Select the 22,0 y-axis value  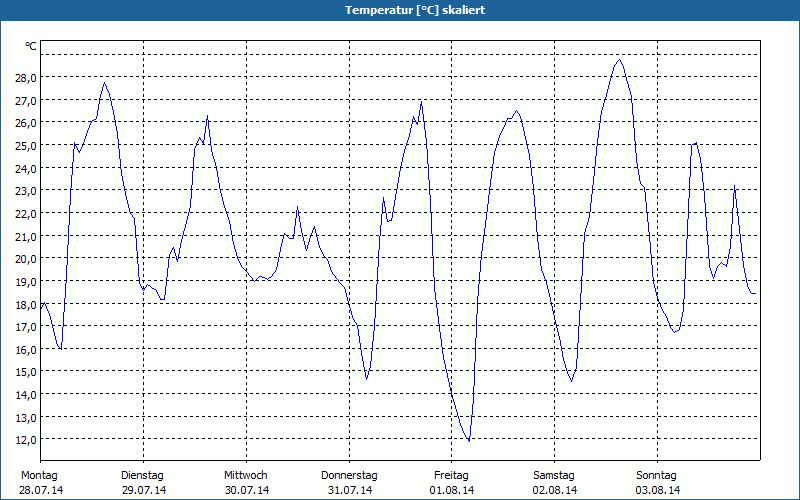pos(26,214)
